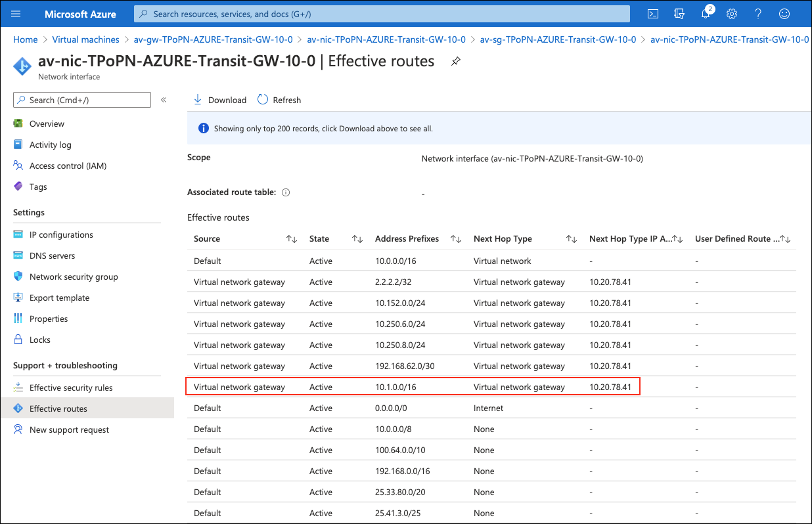The width and height of the screenshot is (812, 524).
Task: Focus the Azure resources search bar
Action: coord(381,13)
